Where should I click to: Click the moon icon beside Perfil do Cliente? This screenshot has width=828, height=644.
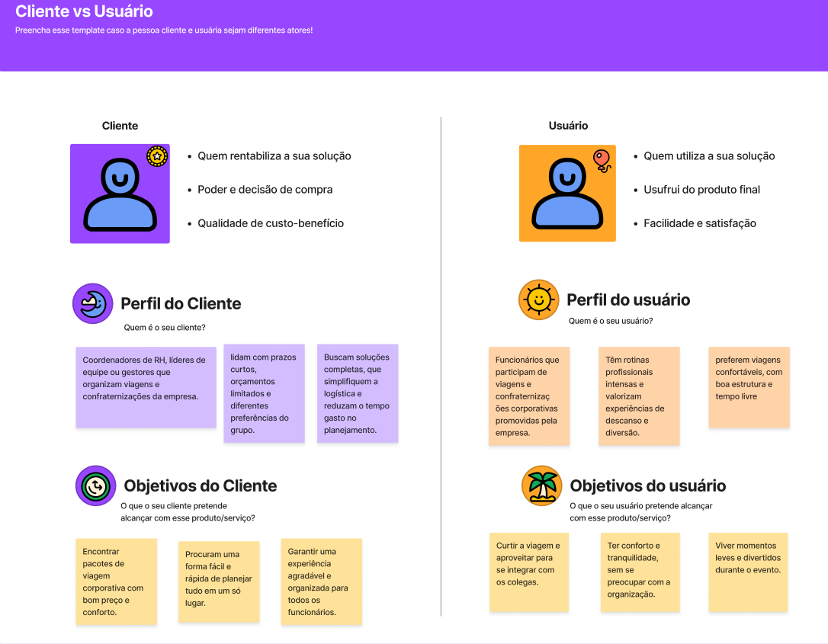93,303
